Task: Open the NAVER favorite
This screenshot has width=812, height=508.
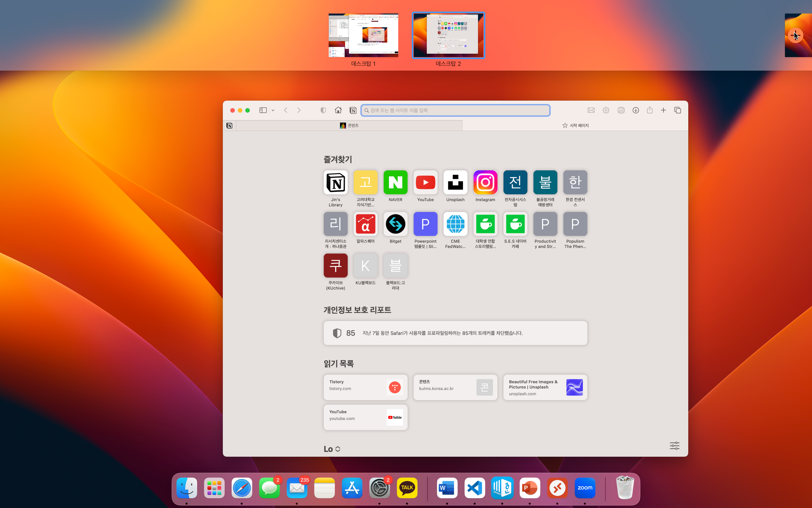Action: 396,186
